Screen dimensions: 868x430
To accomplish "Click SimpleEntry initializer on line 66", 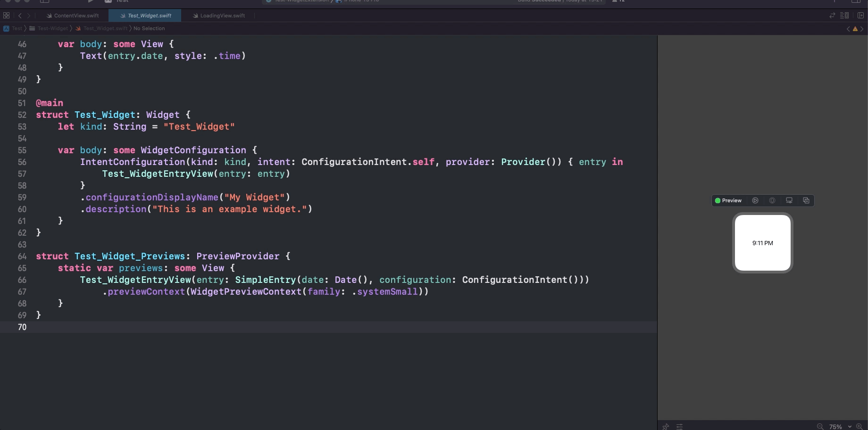I will 266,280.
